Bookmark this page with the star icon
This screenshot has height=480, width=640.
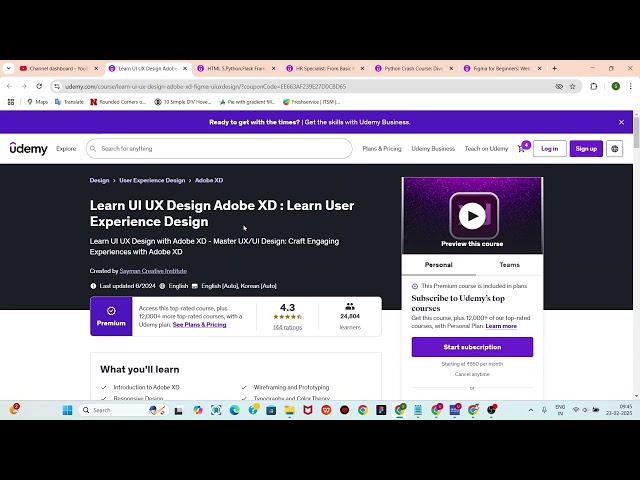tap(573, 87)
